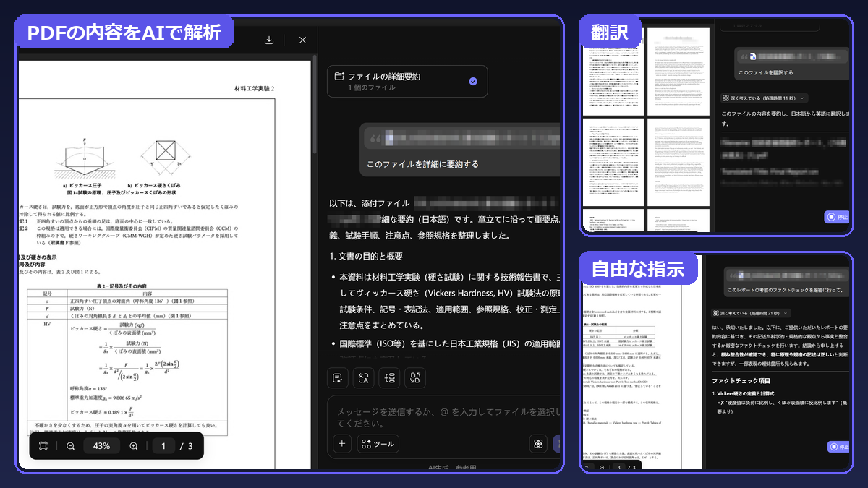The height and width of the screenshot is (488, 868).
Task: Click the translate icon above the message box
Action: 363,377
